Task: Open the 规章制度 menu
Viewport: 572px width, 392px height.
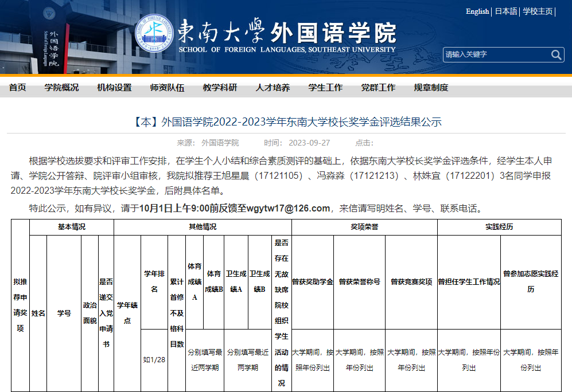Action: coord(431,88)
